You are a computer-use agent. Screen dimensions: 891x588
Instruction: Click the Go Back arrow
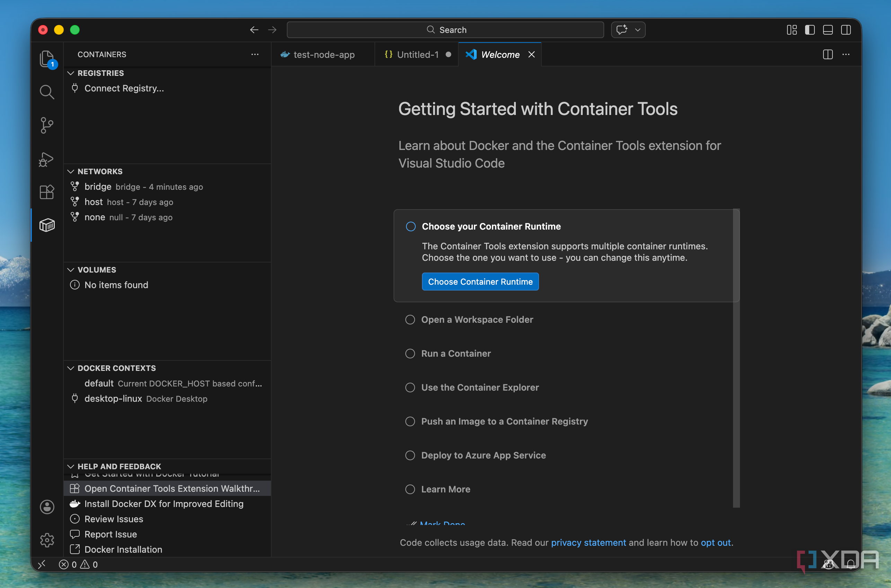[254, 30]
